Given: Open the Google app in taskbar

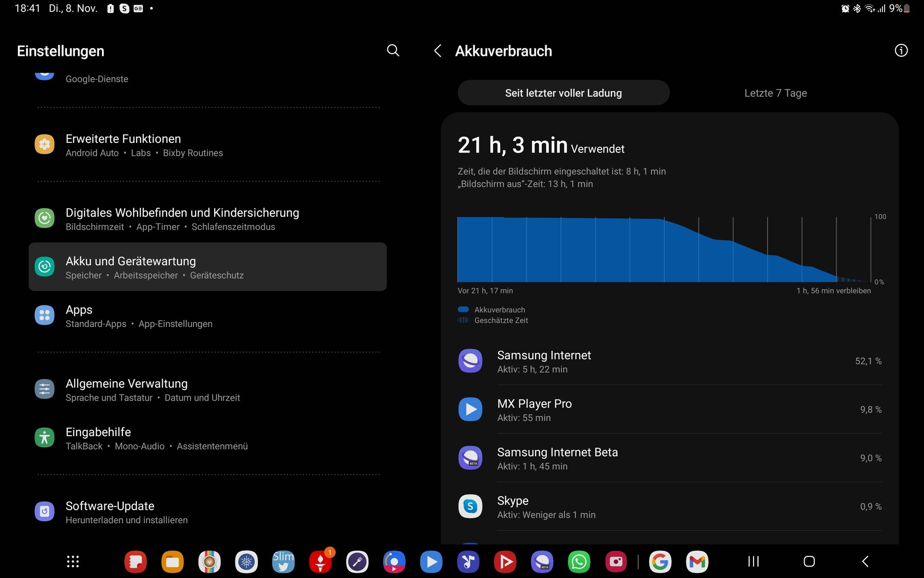Looking at the screenshot, I should [660, 562].
